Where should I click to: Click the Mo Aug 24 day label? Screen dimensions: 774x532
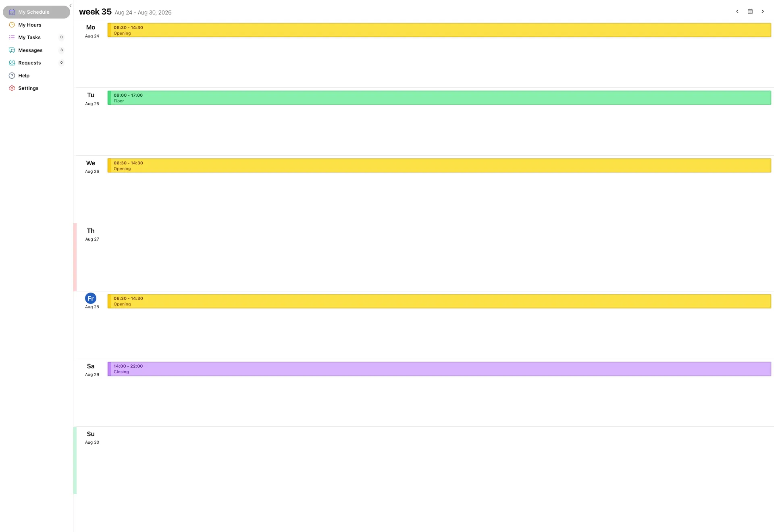[x=92, y=31]
